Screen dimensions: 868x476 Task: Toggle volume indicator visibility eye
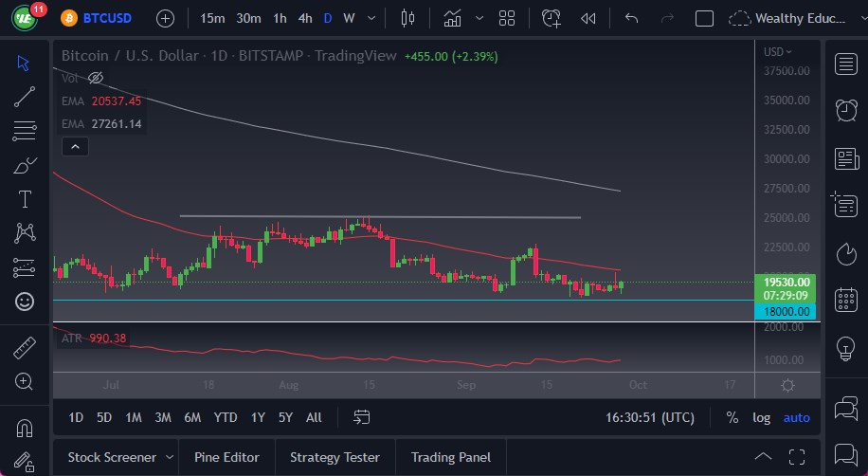95,78
